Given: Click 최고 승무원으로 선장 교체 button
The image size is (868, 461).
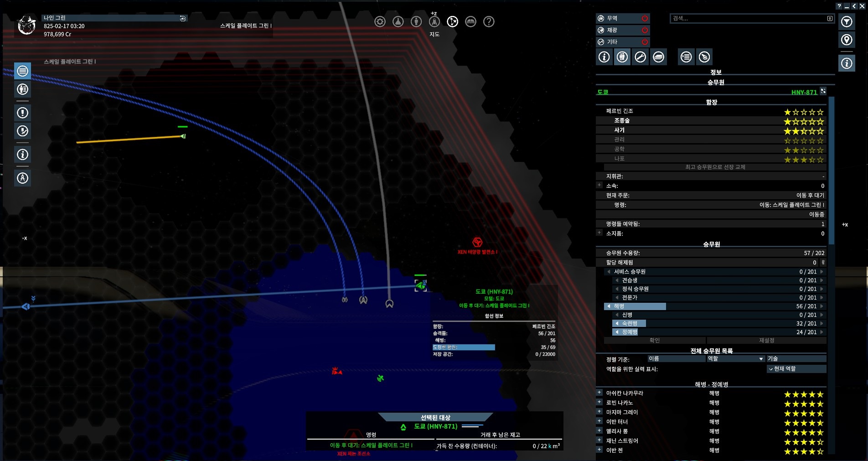Looking at the screenshot, I should [715, 167].
